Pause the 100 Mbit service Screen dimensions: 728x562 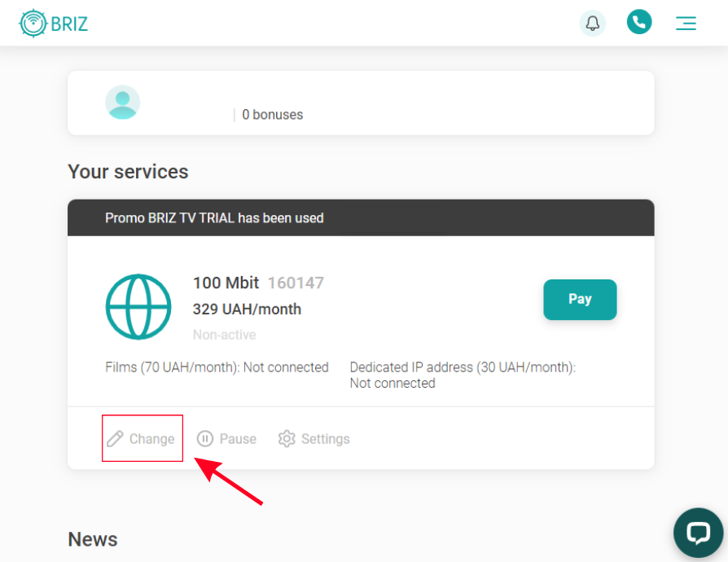pos(226,439)
